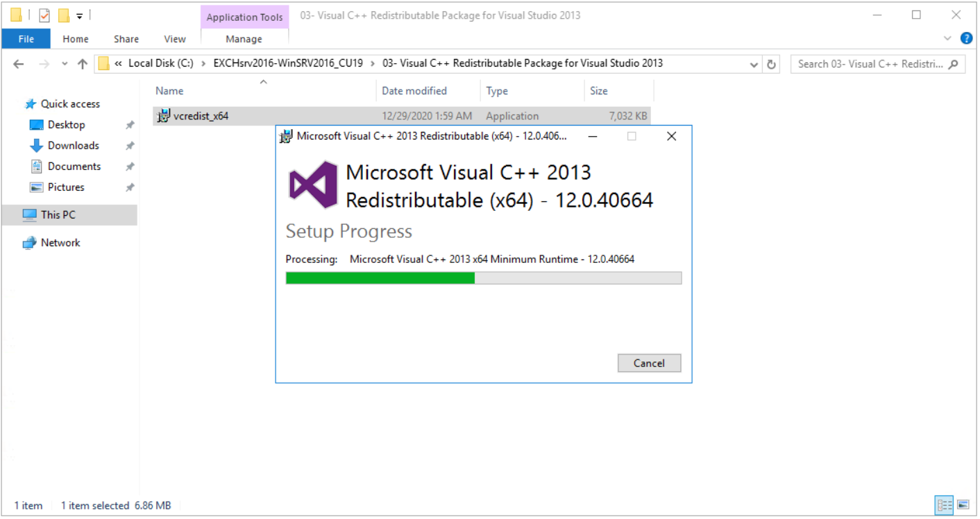Expand the address bar history dropdown

(x=754, y=65)
